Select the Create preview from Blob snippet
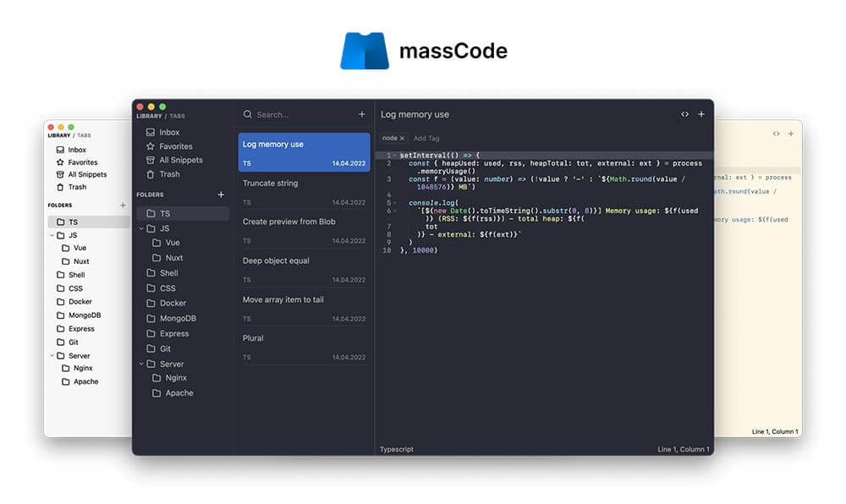The width and height of the screenshot is (846, 504). click(x=305, y=231)
